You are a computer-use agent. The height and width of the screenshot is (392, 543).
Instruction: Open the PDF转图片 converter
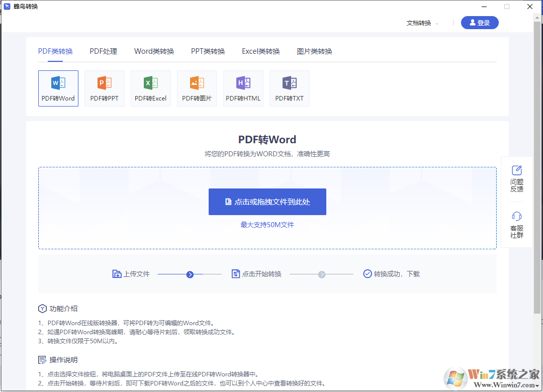pos(197,88)
